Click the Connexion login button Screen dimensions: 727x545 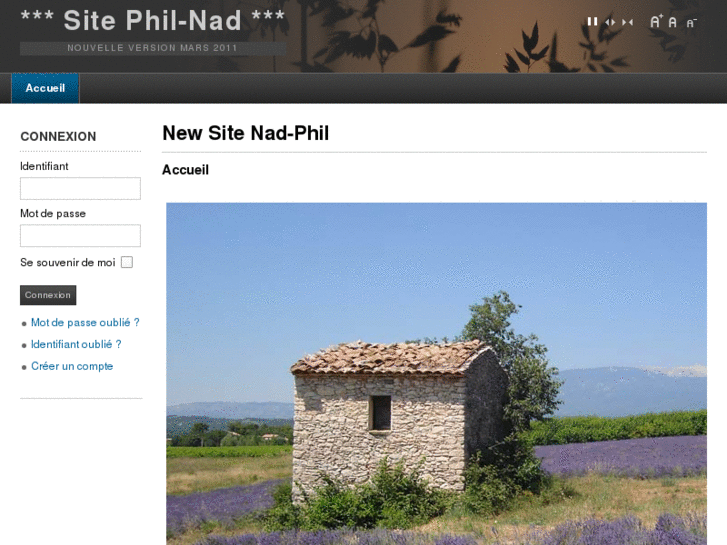click(x=48, y=295)
